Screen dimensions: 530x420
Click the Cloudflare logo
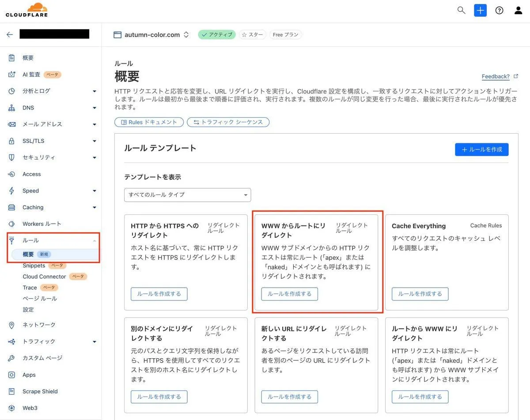[x=26, y=10]
